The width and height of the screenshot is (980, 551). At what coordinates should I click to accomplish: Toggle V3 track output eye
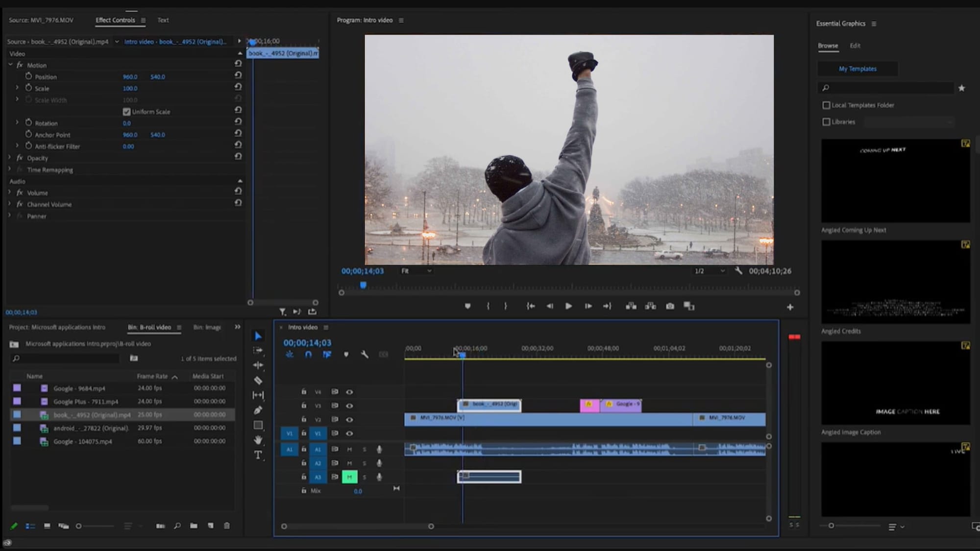(x=349, y=406)
